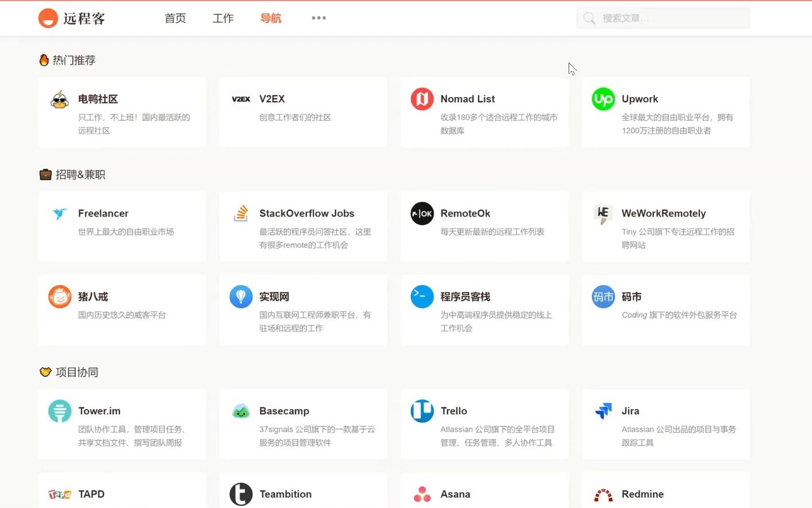This screenshot has width=812, height=508.
Task: Click the 世界上最大的自由职业市场 description
Action: click(126, 232)
